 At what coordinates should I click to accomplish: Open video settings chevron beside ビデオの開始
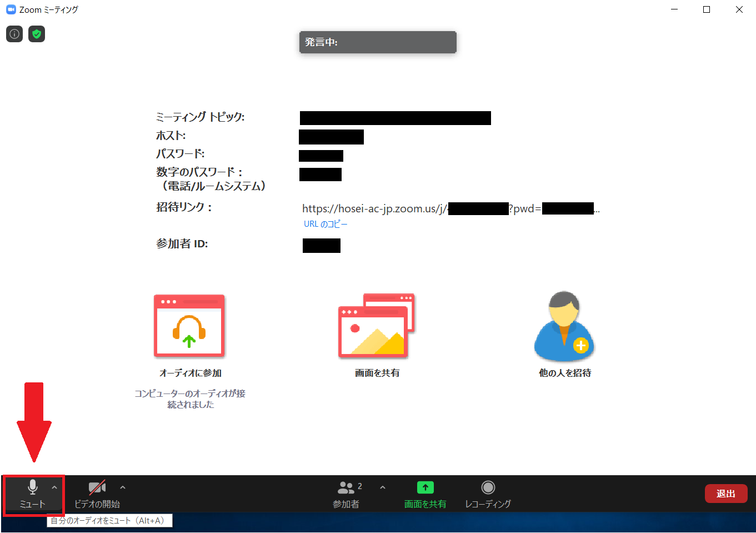tap(123, 487)
